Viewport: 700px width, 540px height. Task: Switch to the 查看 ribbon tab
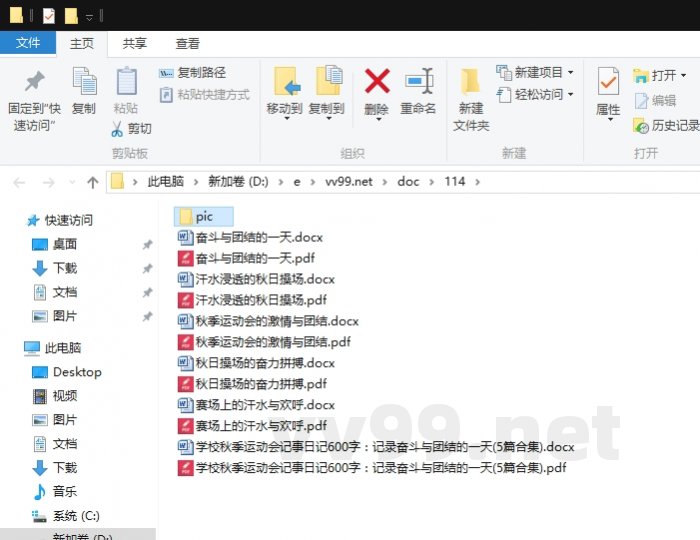[x=187, y=44]
